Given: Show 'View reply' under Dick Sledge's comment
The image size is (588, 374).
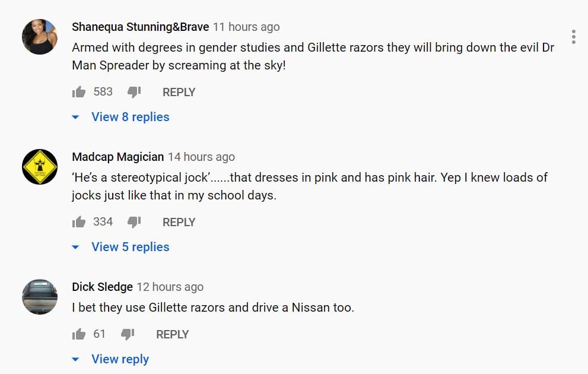Looking at the screenshot, I should (x=120, y=359).
